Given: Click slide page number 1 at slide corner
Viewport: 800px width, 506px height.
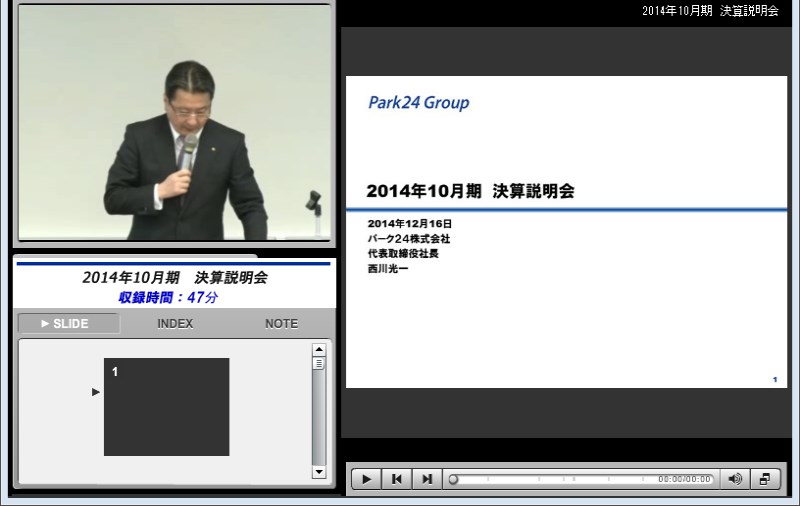Looking at the screenshot, I should [774, 380].
